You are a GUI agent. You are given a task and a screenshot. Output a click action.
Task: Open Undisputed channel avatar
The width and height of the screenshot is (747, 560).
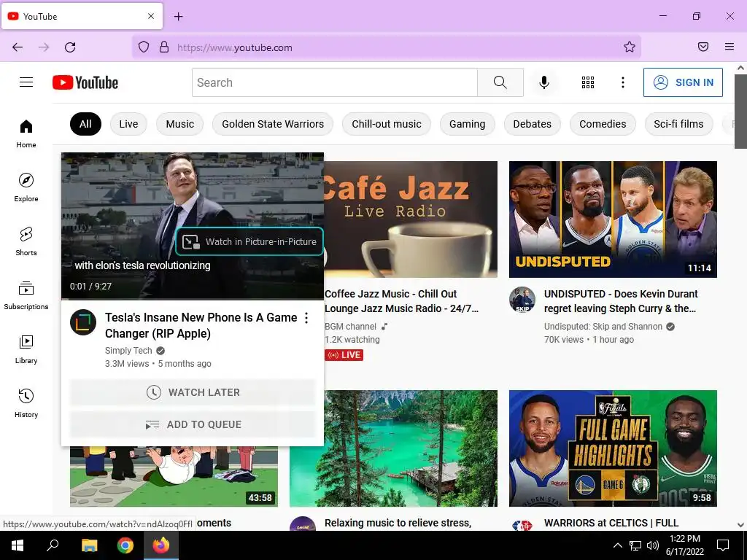pos(522,300)
